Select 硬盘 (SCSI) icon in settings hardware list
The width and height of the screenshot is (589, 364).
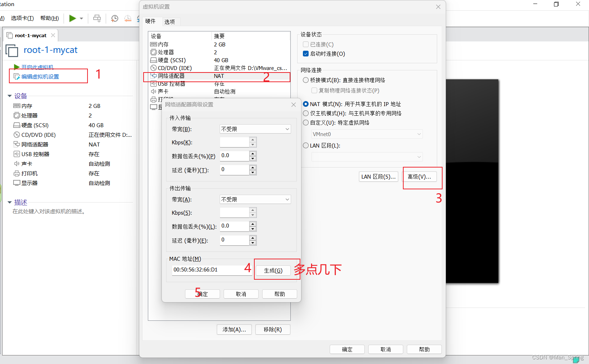pos(154,60)
